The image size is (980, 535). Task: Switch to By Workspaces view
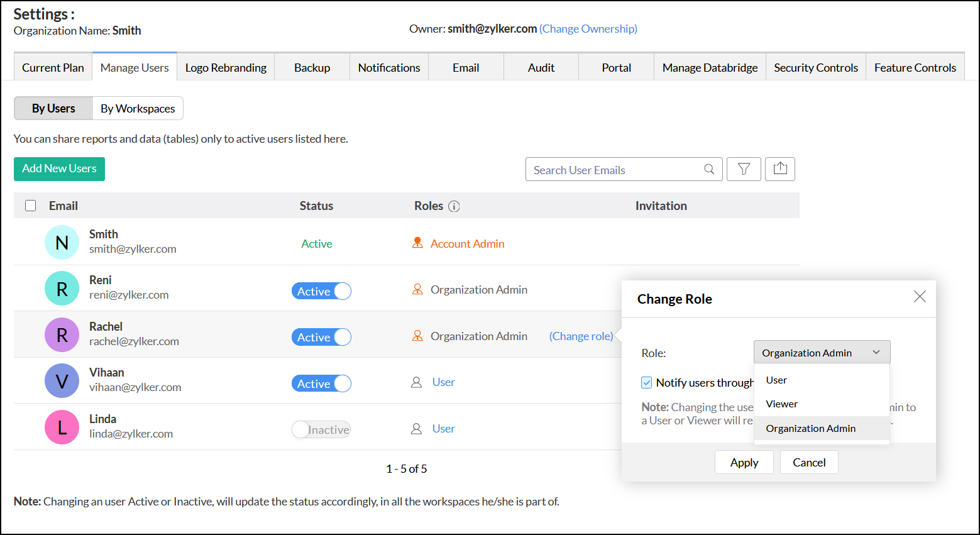138,109
